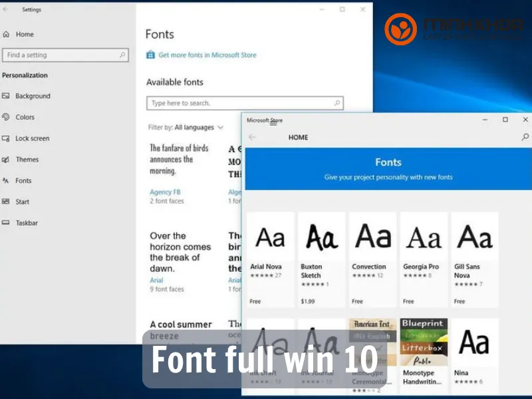Screen dimensions: 532x399
Task: Follow Get more fonts in Microsoft Store link
Action: 207,55
